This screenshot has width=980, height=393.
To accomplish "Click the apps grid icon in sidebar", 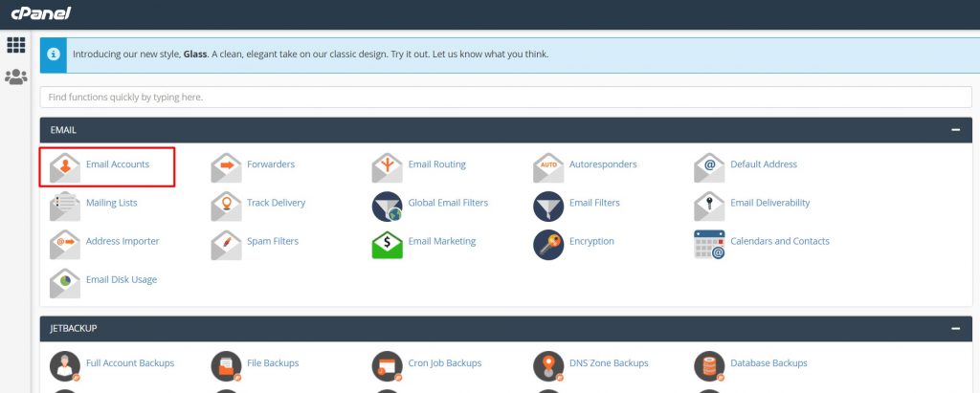I will (15, 45).
